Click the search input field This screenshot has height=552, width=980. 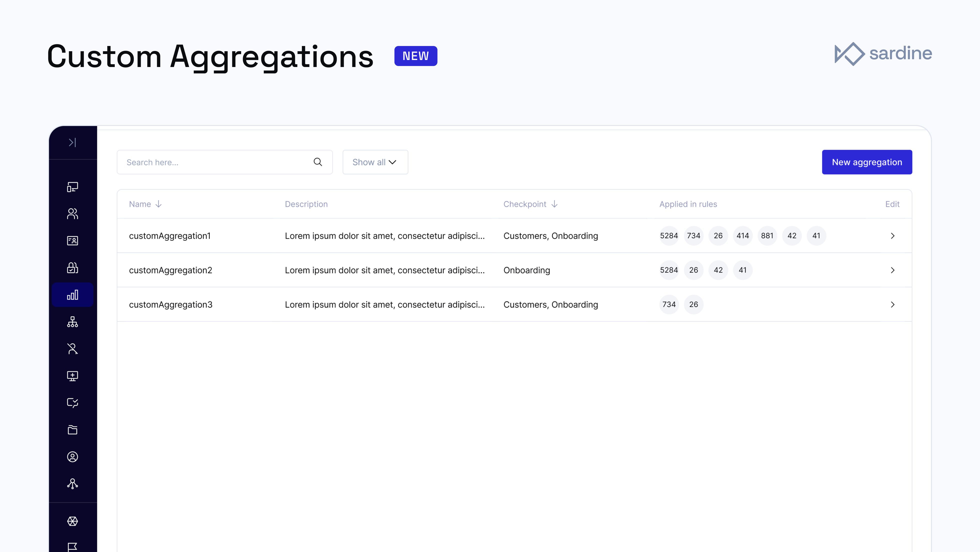(x=213, y=162)
